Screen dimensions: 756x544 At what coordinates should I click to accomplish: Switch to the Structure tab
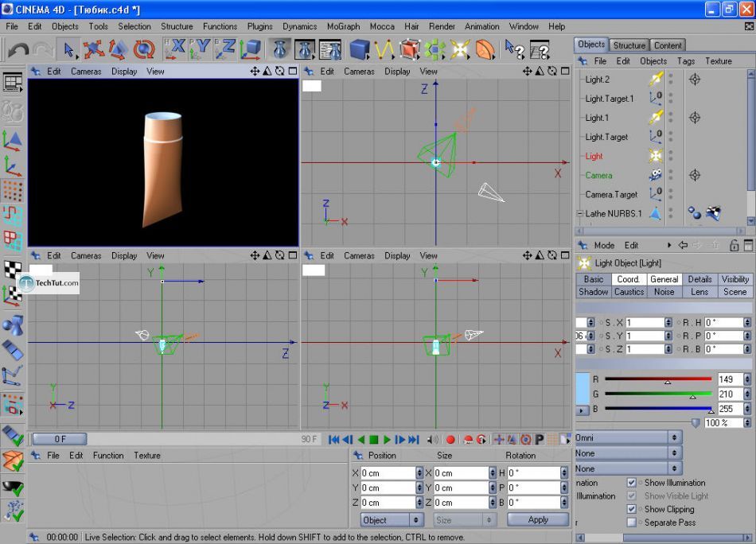[x=629, y=45]
